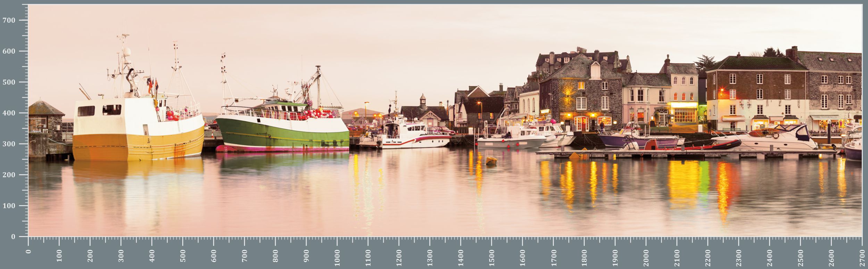This screenshot has width=868, height=269.
Task: Select the "1100" ruler label
Action: click(368, 258)
